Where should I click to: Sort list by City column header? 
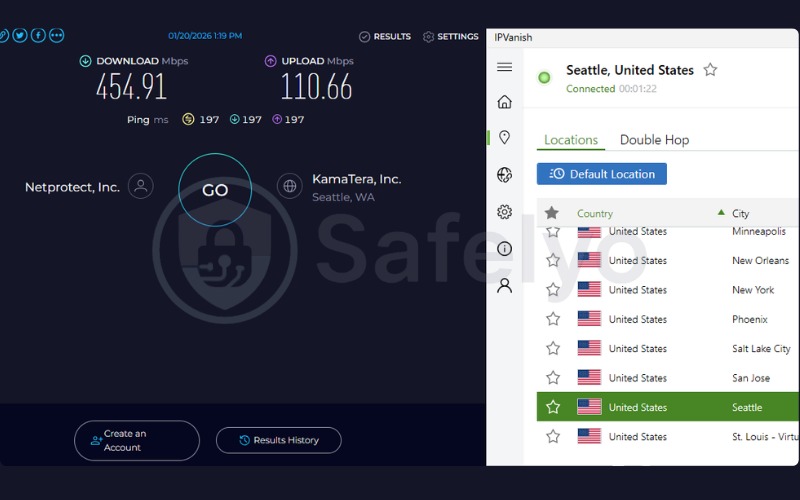click(x=740, y=213)
